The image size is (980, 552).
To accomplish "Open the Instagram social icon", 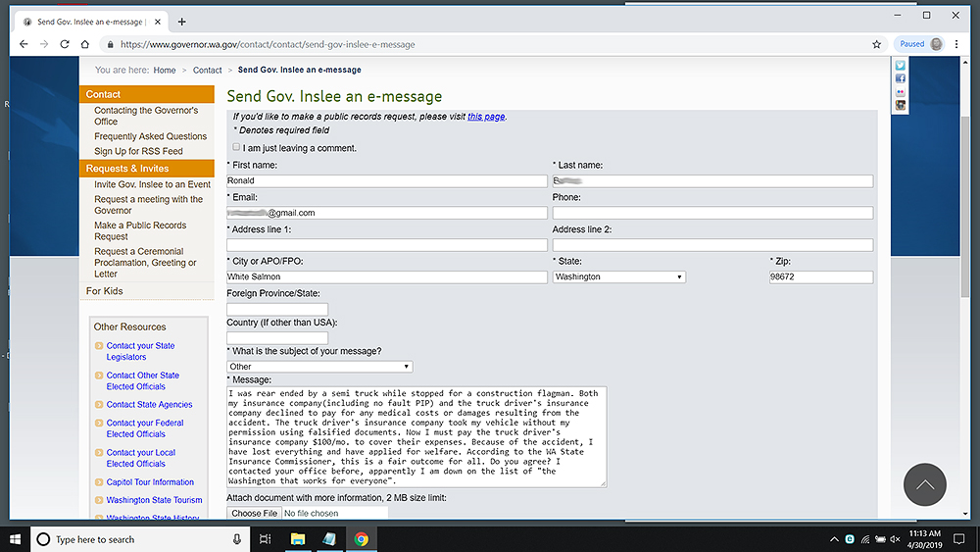I will (x=900, y=105).
